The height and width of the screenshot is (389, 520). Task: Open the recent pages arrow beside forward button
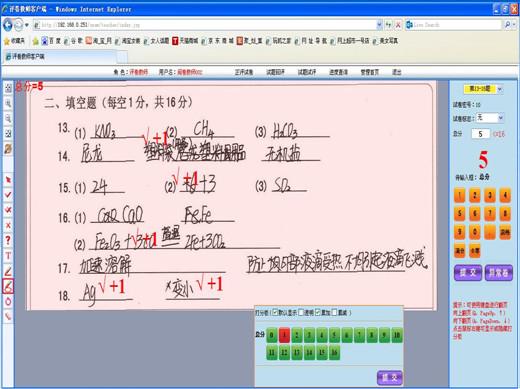[x=27, y=25]
